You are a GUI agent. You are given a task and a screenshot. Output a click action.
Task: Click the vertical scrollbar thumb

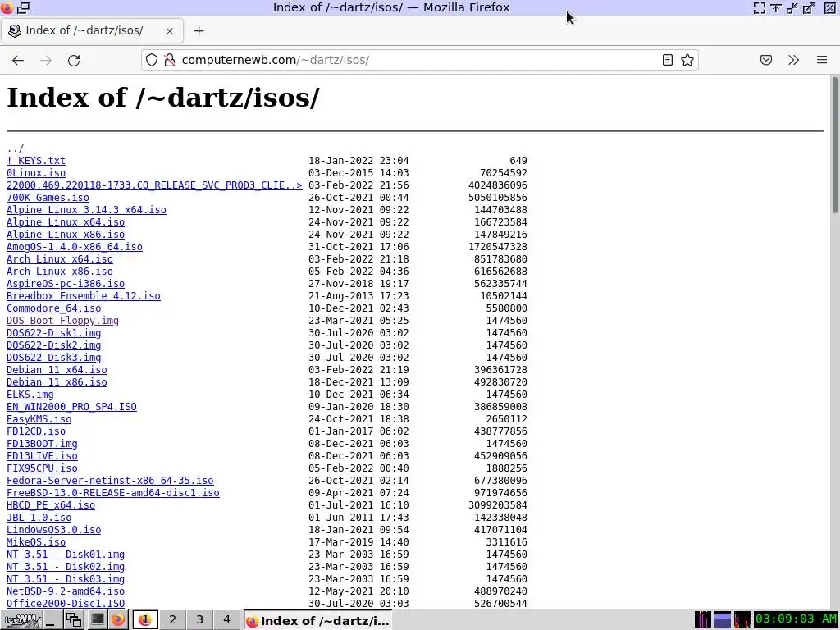pyautogui.click(x=834, y=146)
